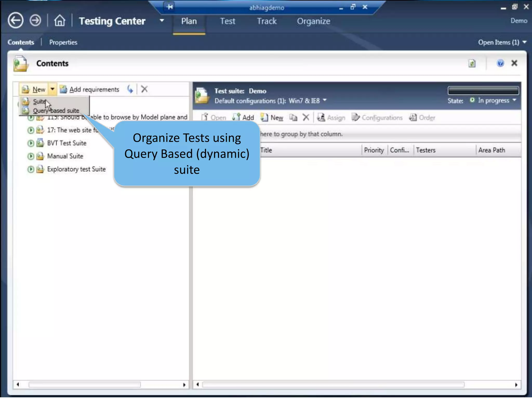The image size is (532, 399).
Task: Click New in the test case toolbar
Action: pos(272,117)
